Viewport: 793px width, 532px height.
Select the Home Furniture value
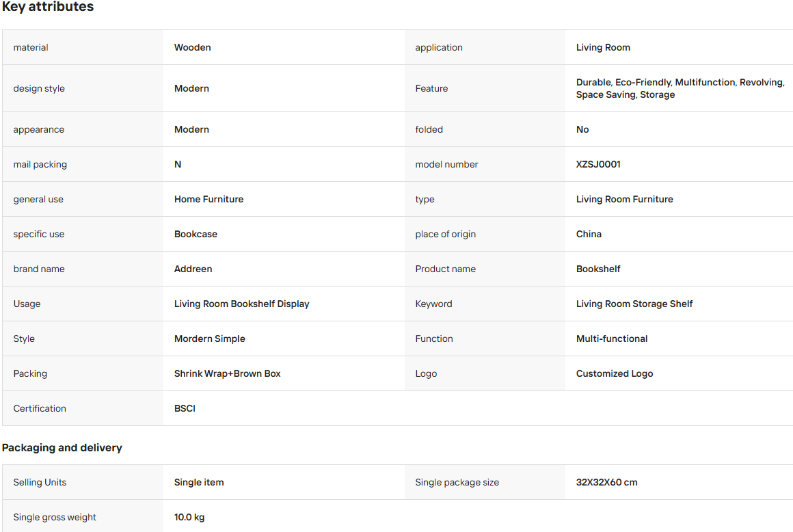(x=209, y=199)
